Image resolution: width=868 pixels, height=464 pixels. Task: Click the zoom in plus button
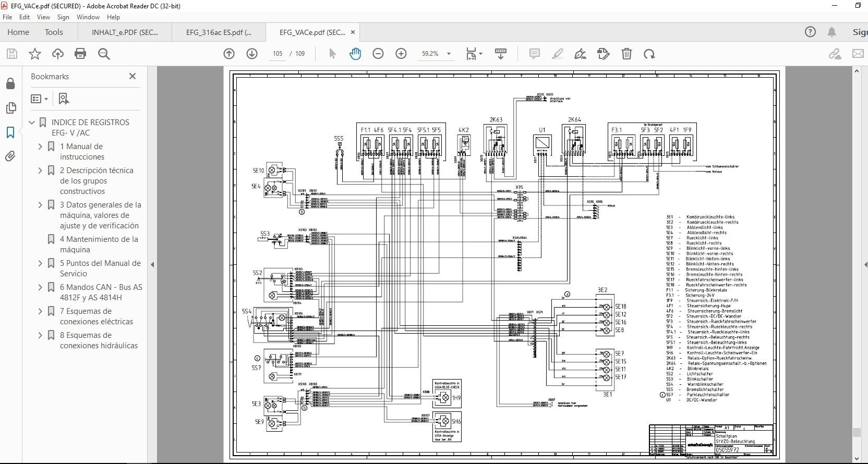click(x=401, y=54)
